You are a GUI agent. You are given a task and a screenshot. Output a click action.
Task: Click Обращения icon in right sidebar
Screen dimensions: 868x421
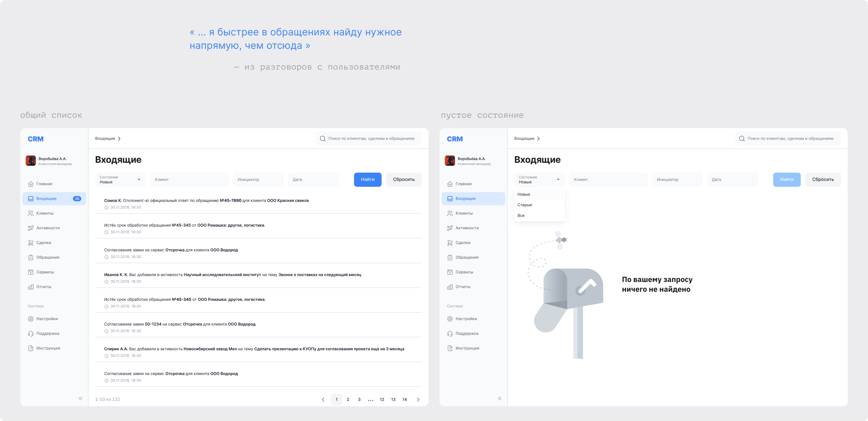point(450,257)
